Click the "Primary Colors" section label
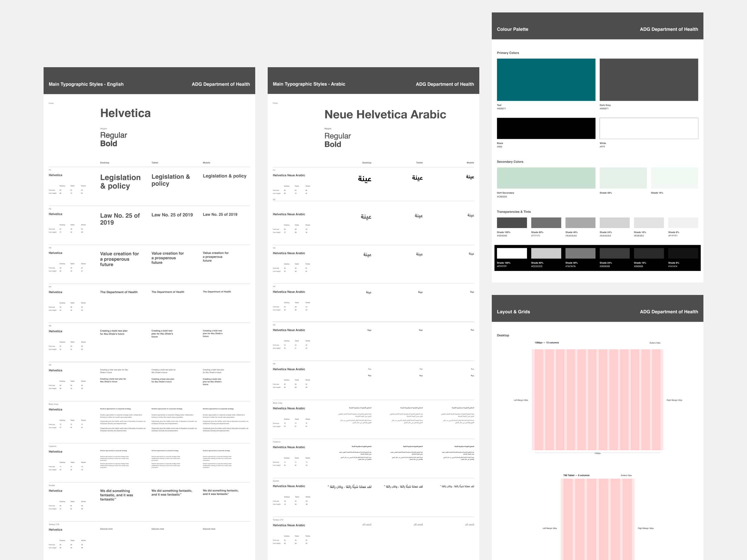The image size is (747, 560). point(508,53)
